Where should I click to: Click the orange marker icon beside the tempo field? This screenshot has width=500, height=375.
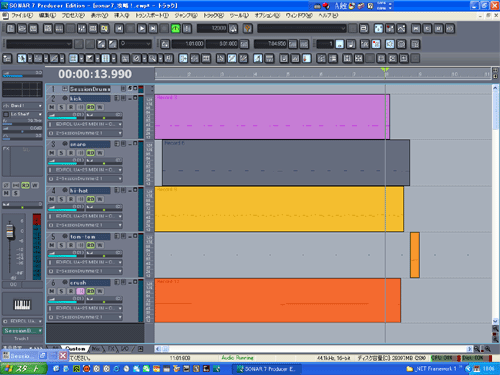248,29
